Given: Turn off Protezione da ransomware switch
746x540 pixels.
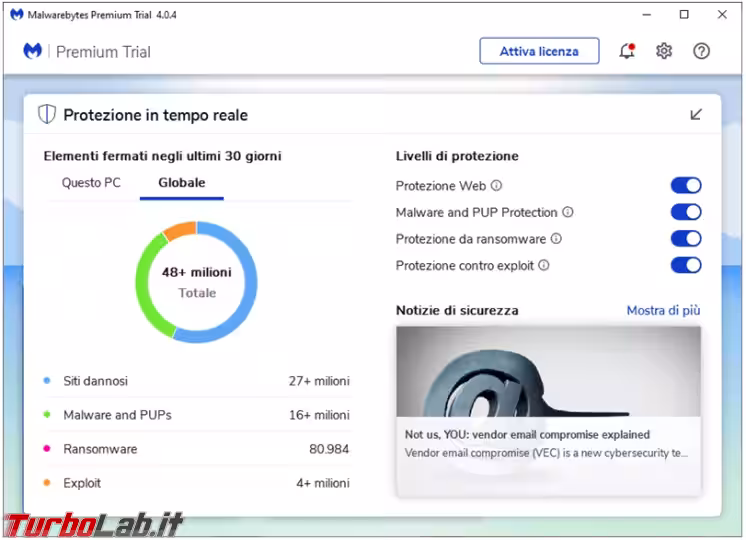Looking at the screenshot, I should 686,239.
